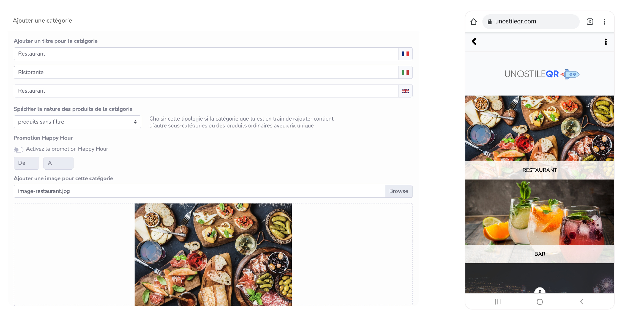Open the app's vertical dots menu
This screenshot has width=644, height=318.
(606, 42)
